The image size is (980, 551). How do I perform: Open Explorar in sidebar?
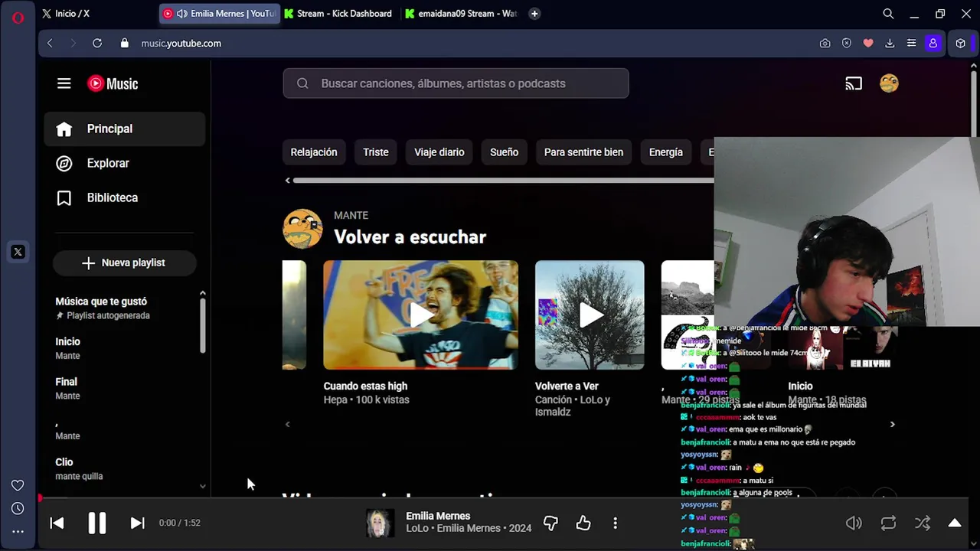(125, 163)
